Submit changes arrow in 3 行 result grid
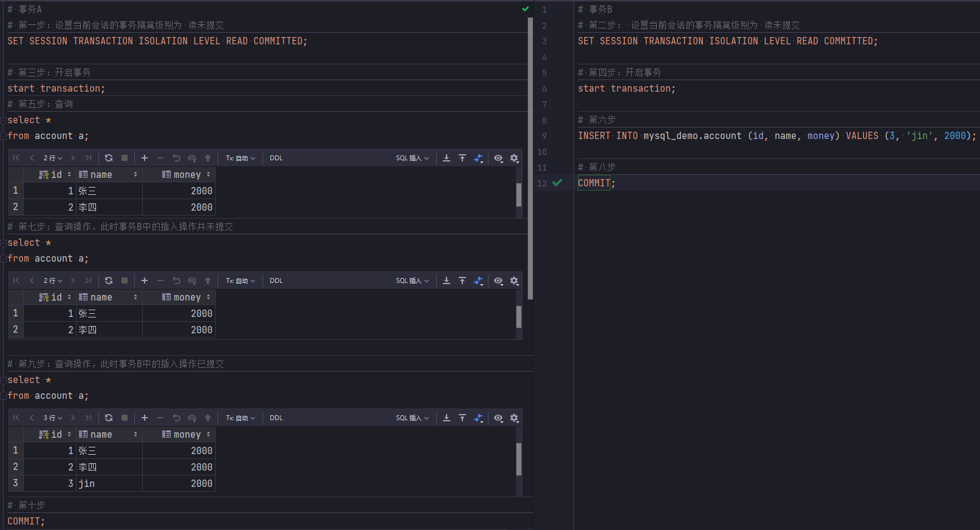 pos(208,418)
